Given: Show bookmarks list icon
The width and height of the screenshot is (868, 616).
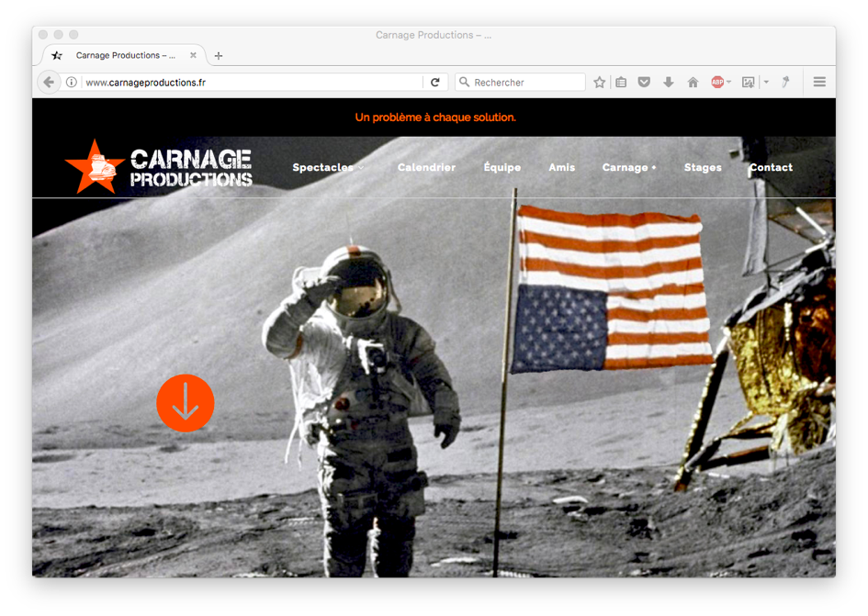Looking at the screenshot, I should [621, 83].
